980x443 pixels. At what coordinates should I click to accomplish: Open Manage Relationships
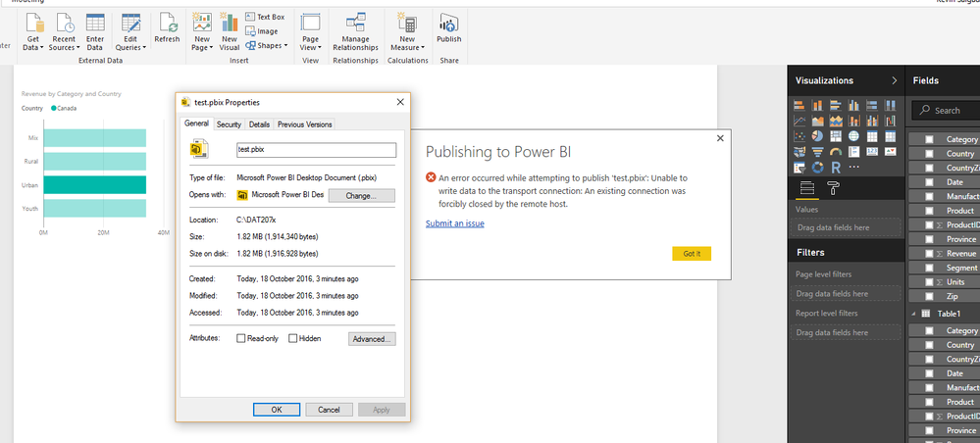tap(356, 31)
